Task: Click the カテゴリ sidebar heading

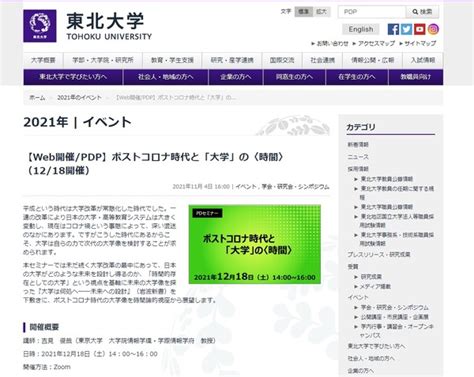Action: 361,127
